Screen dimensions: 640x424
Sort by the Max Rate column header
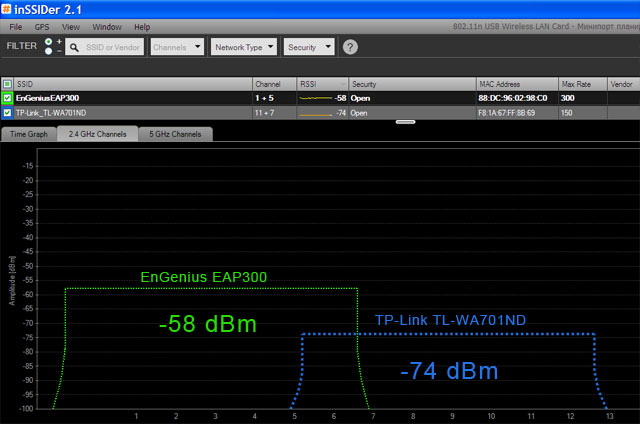[x=583, y=84]
